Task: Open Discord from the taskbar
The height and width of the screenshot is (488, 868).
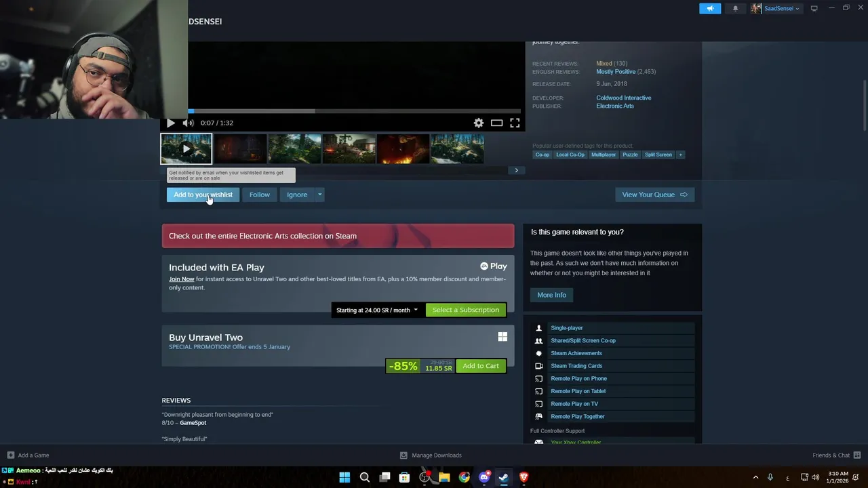Action: point(484,477)
